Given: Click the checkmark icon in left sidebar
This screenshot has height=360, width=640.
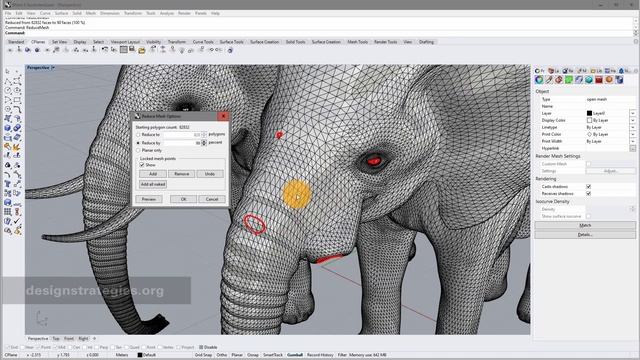Looking at the screenshot, I should [17, 221].
